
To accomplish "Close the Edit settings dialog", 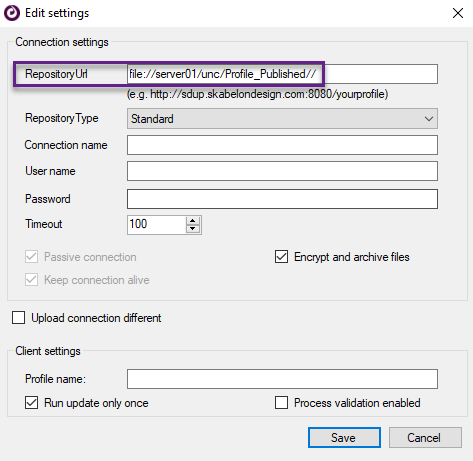I will tap(458, 13).
